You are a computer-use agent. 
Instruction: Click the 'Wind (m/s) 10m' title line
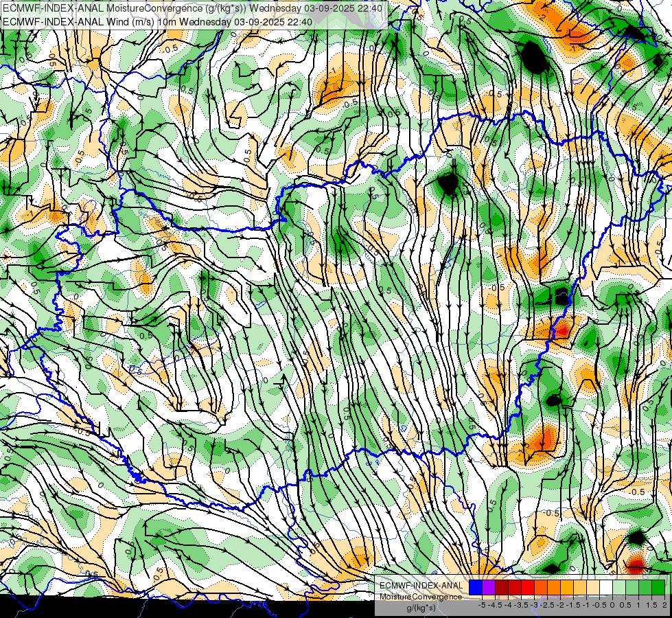157,21
